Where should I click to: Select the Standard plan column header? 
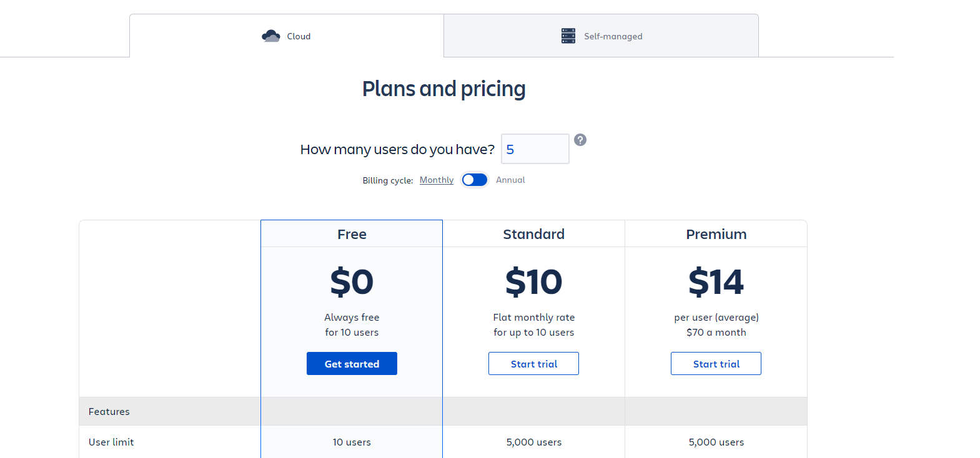[533, 234]
